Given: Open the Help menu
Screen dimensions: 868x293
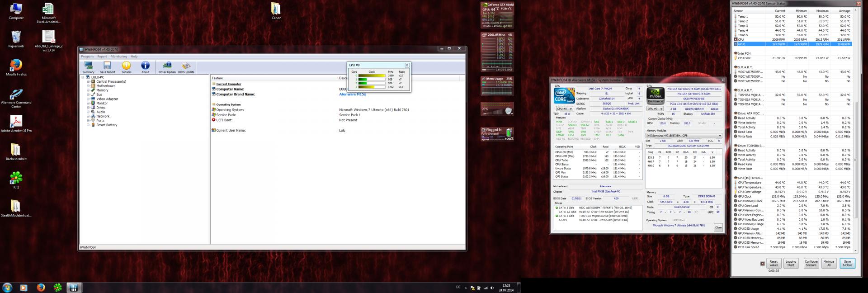Looking at the screenshot, I should pos(134,57).
